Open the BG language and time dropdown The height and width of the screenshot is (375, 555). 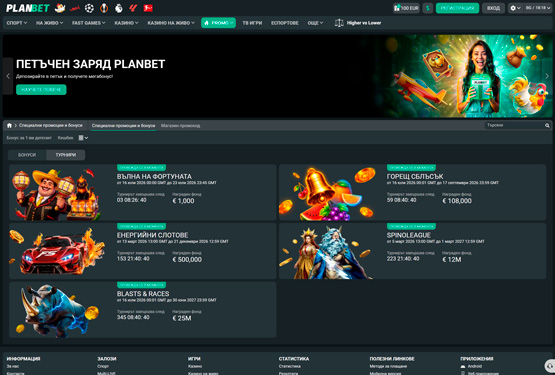(538, 8)
